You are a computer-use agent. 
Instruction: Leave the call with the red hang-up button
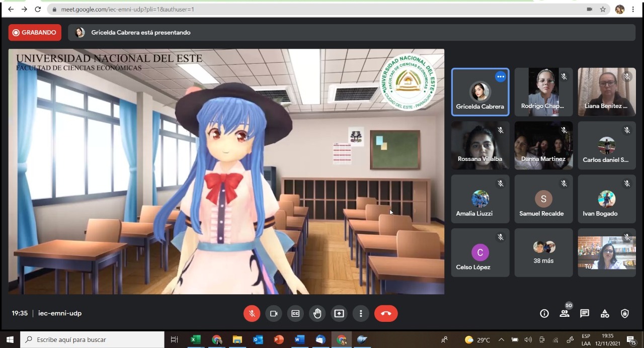click(x=386, y=313)
